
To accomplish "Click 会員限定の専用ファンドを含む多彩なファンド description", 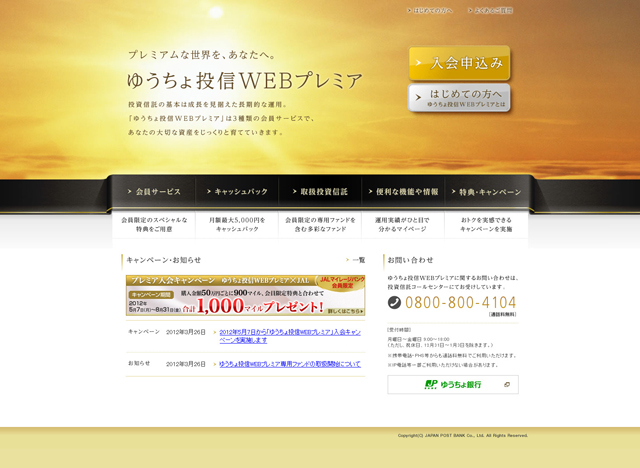I will pyautogui.click(x=320, y=224).
